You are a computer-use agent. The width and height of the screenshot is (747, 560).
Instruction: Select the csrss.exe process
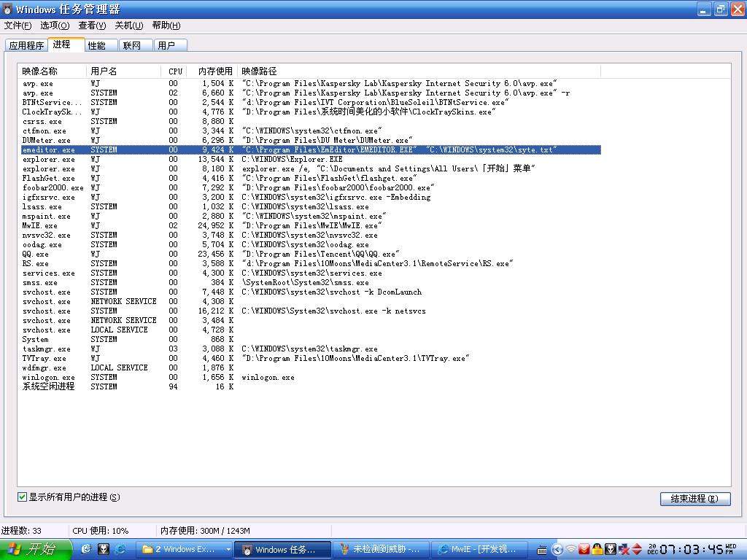[311, 122]
